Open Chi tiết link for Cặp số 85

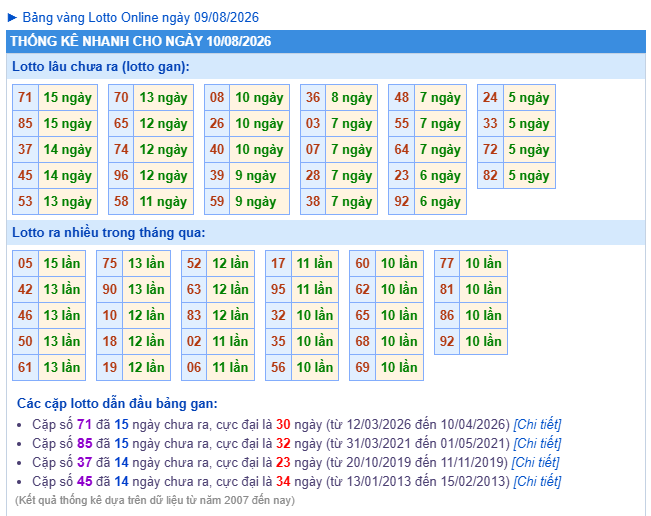tap(537, 443)
